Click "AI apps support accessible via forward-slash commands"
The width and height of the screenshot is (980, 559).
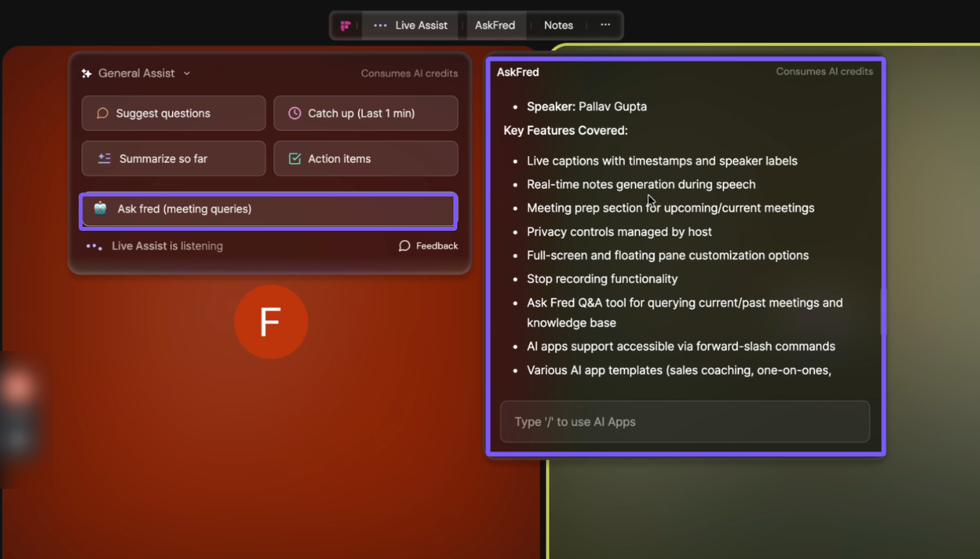(x=681, y=346)
